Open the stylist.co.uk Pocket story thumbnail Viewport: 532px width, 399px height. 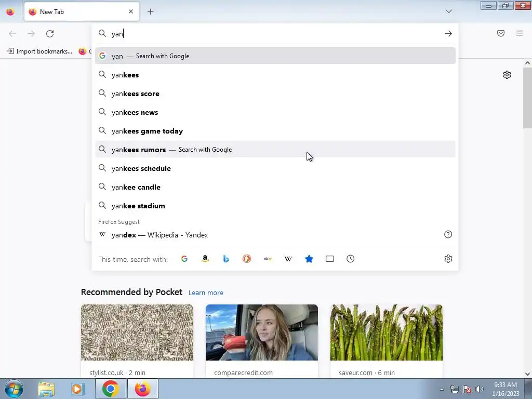point(137,332)
